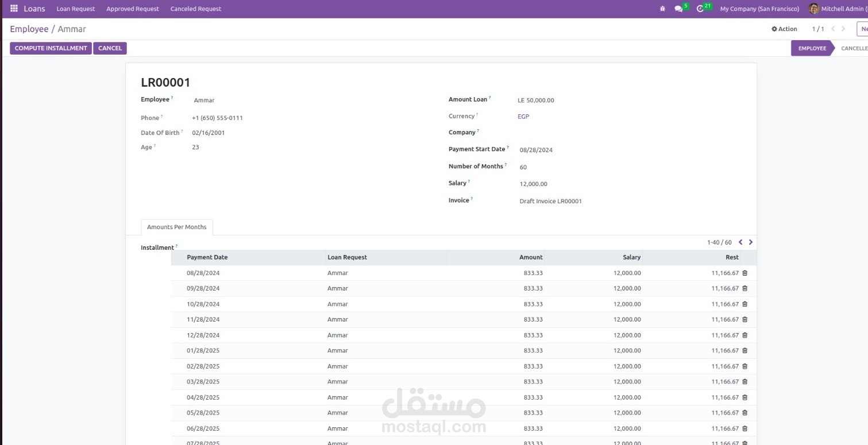868x445 pixels.
Task: Go back via the Employee breadcrumb
Action: [x=29, y=29]
